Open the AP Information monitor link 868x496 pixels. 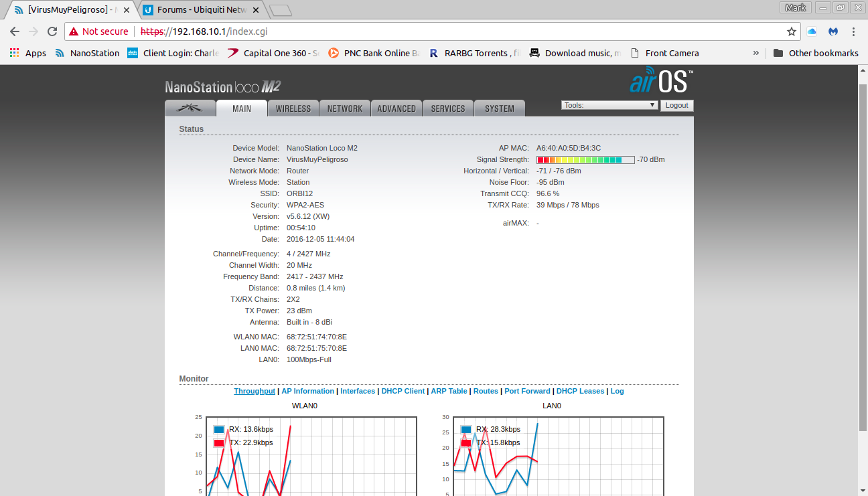307,391
